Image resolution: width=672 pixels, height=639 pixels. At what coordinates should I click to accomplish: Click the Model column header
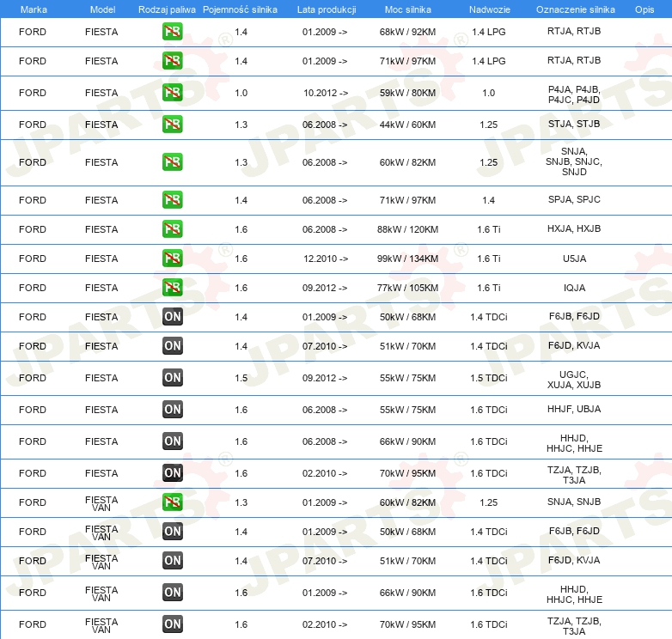102,9
